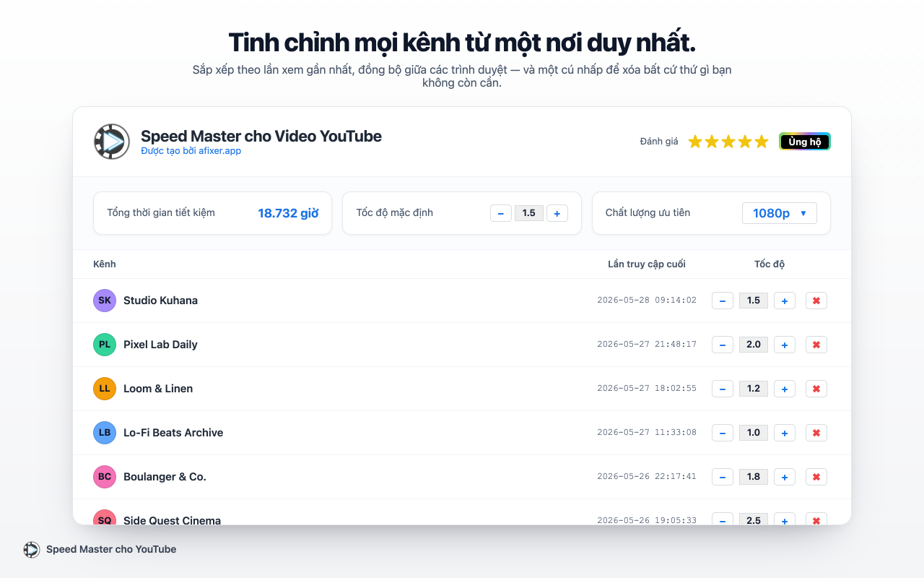
Task: Delete the Pixel Lab Daily channel row
Action: pyautogui.click(x=816, y=345)
